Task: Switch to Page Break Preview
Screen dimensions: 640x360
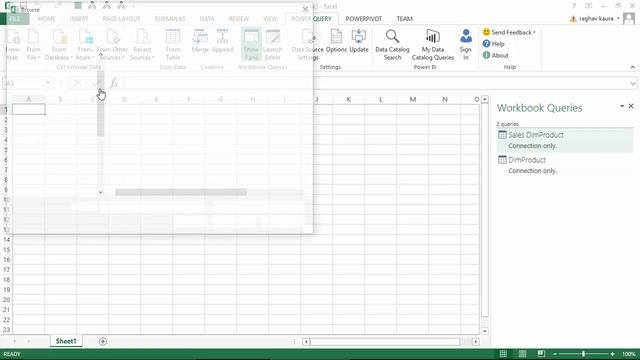Action: 541,354
